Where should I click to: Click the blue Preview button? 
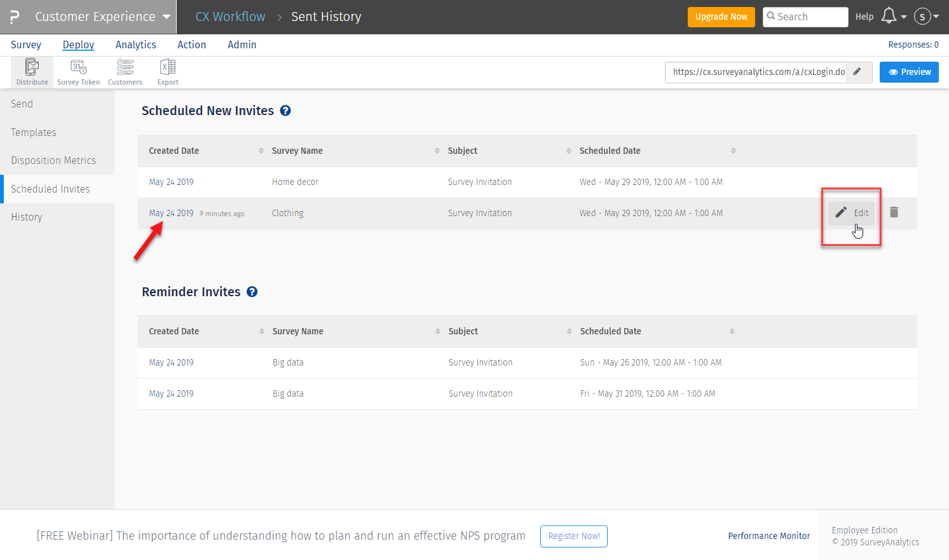pyautogui.click(x=909, y=72)
